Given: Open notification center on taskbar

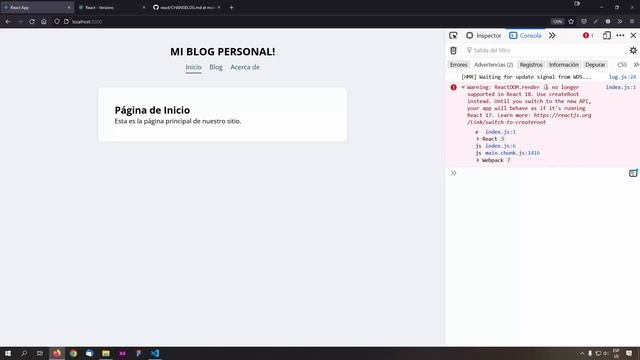Looking at the screenshot, I should (x=629, y=353).
